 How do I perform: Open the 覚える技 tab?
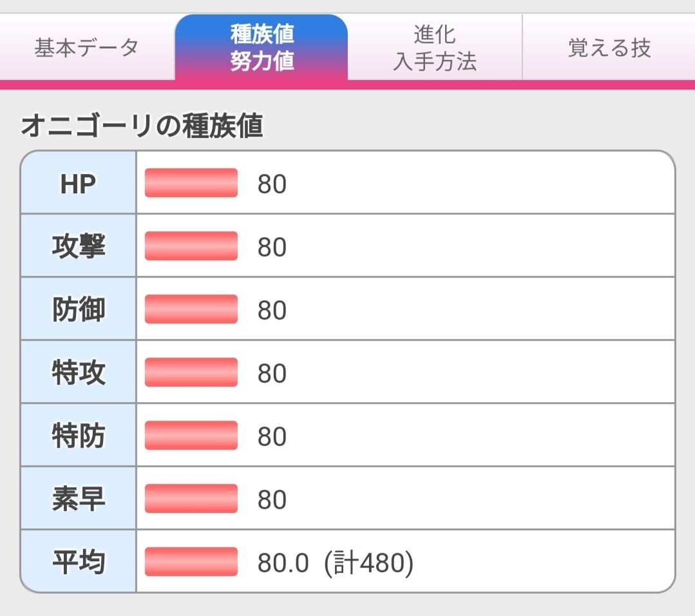click(609, 48)
